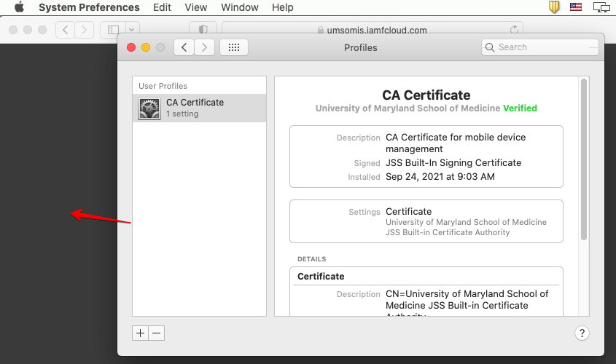Reload the page in Safari address bar
The height and width of the screenshot is (364, 616).
click(515, 30)
